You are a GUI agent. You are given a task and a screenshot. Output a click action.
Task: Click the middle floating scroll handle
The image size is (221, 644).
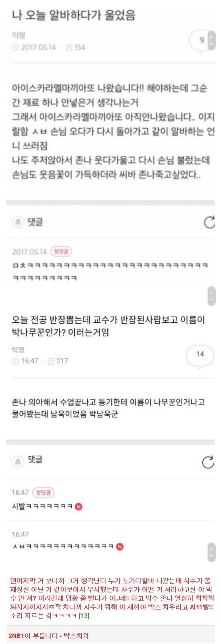coord(212,296)
